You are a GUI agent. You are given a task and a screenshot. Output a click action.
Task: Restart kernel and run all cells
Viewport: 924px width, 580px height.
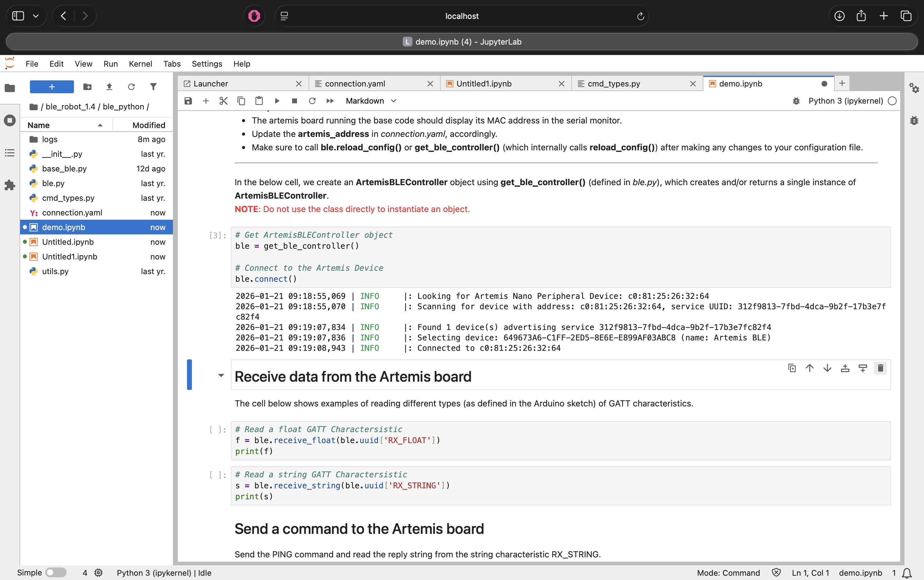[330, 101]
